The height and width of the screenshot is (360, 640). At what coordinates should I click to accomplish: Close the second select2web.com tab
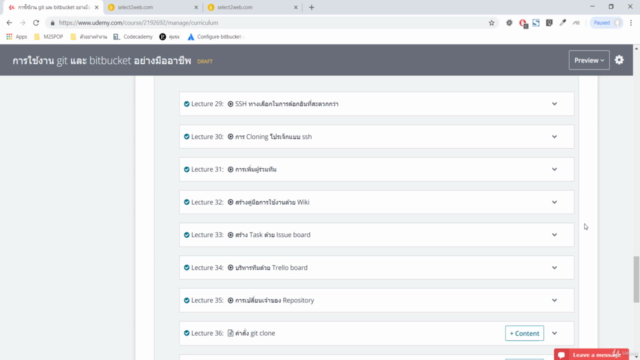(296, 7)
